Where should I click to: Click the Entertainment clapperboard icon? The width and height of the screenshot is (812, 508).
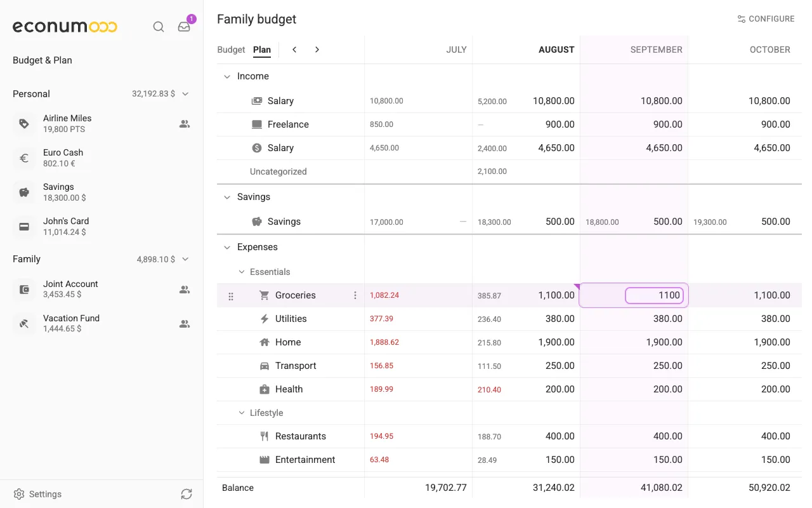265,460
